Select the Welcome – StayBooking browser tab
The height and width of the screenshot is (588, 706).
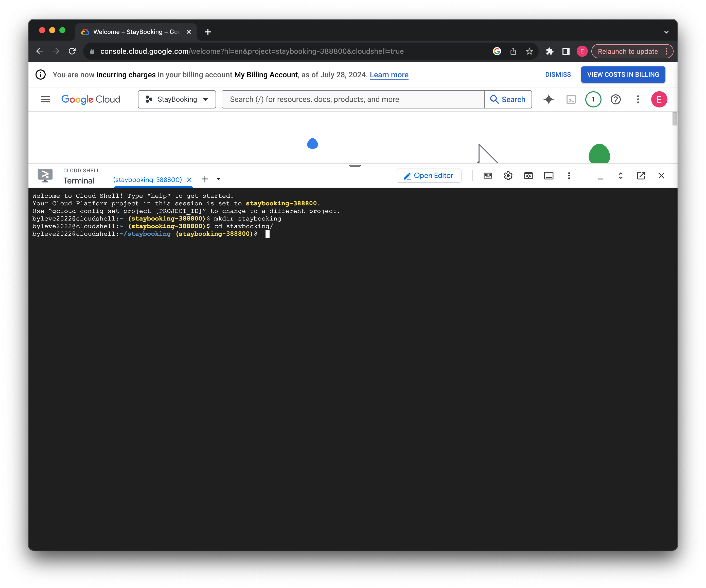point(136,32)
